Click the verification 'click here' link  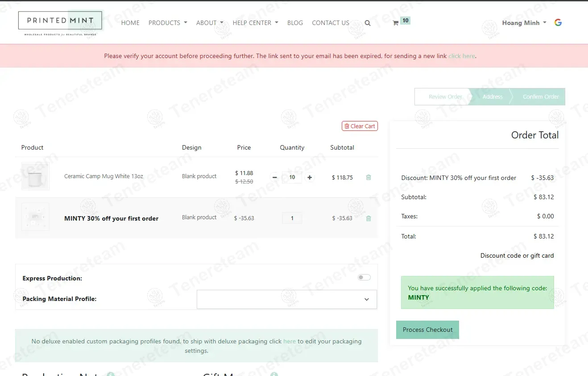tap(462, 56)
